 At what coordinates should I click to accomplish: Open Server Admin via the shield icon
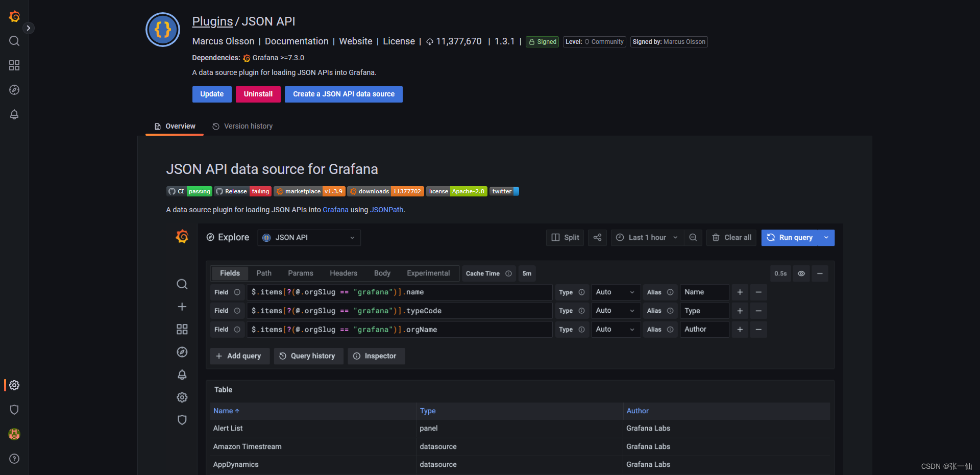pyautogui.click(x=14, y=410)
